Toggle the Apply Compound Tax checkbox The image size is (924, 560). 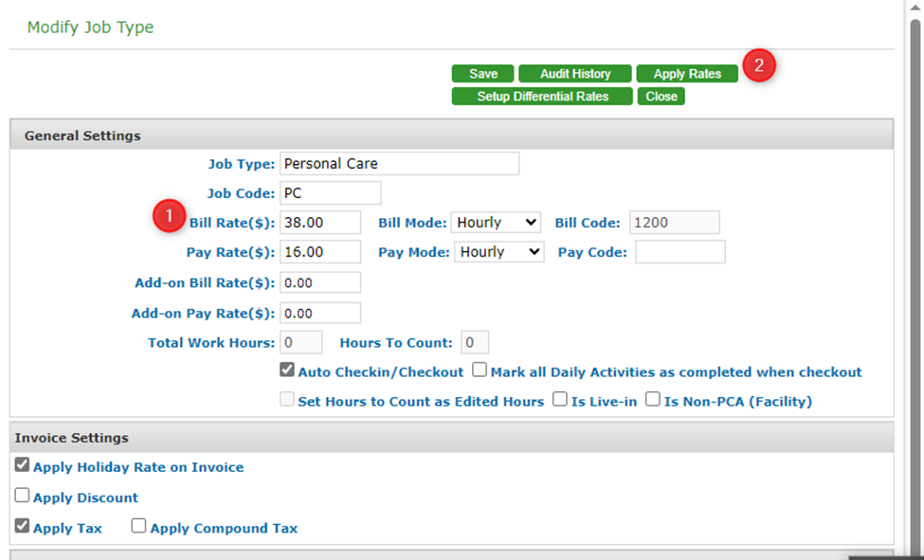coord(139,526)
